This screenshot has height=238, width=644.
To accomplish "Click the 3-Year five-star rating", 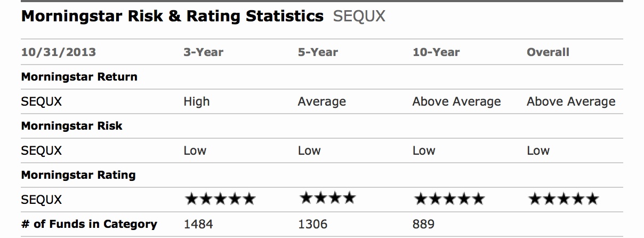I will [220, 200].
